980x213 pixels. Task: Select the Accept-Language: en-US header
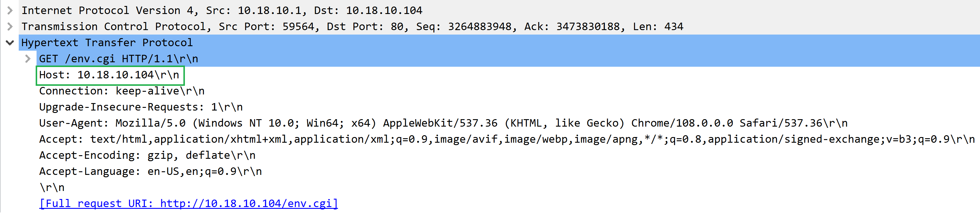pyautogui.click(x=150, y=171)
